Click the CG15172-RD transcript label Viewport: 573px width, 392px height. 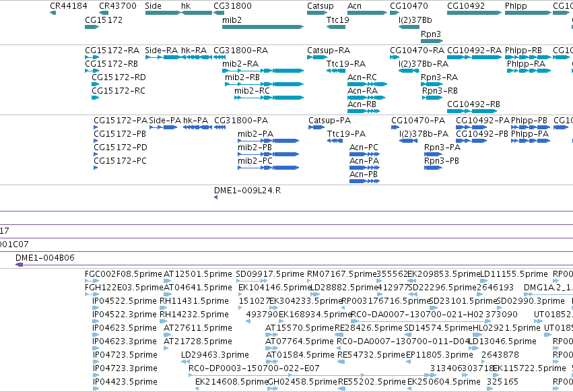point(119,77)
